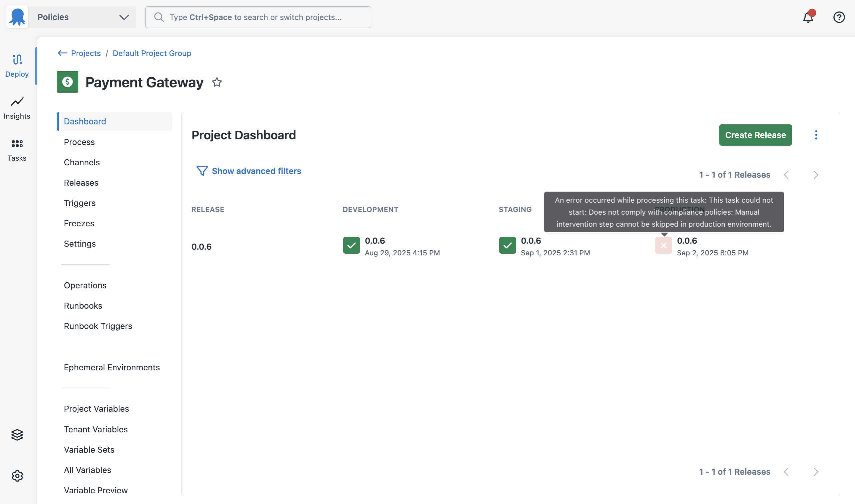Open Tasks in the left rail
This screenshot has height=504, width=855.
pos(17,150)
